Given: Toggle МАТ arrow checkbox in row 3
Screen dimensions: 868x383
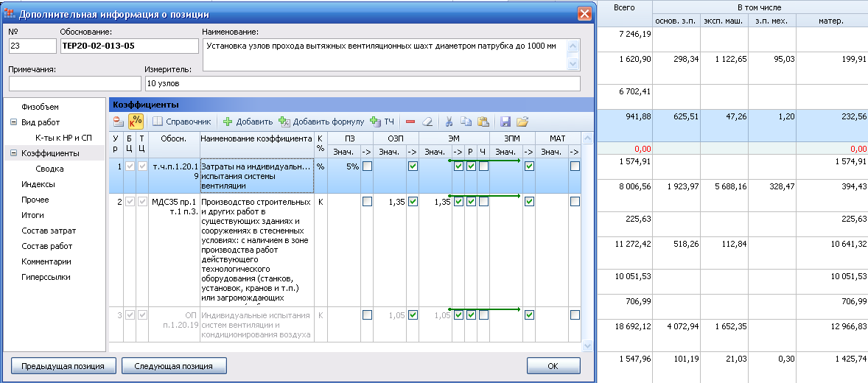Looking at the screenshot, I should pos(575,315).
